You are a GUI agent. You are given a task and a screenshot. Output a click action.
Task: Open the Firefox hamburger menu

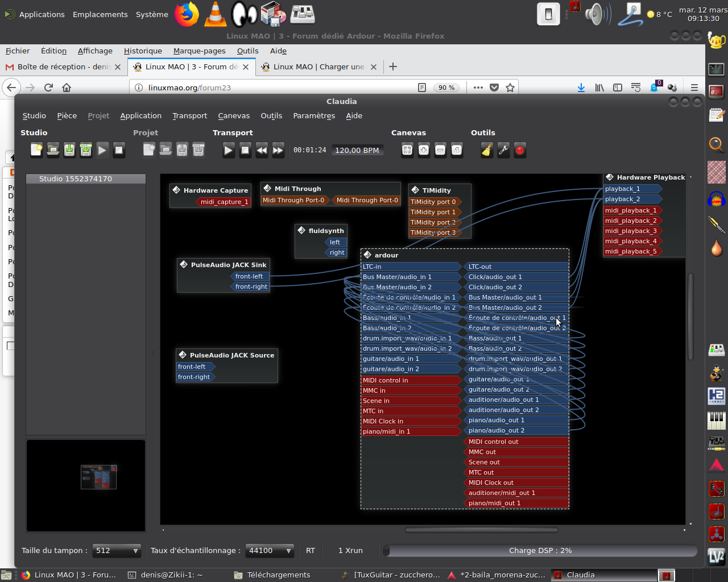(694, 88)
